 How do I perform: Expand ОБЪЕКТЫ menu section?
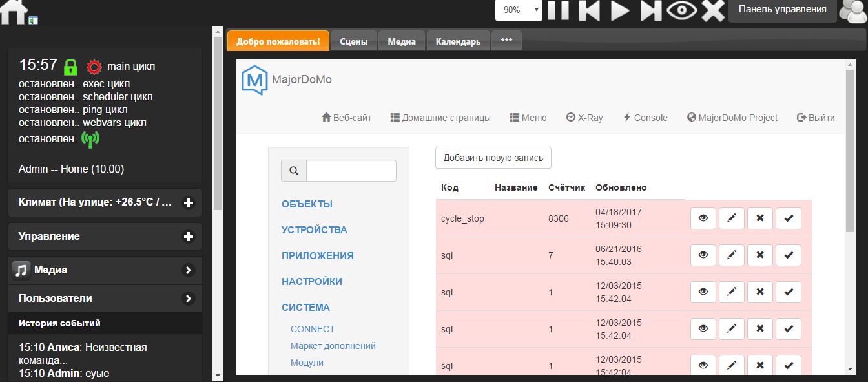point(307,204)
